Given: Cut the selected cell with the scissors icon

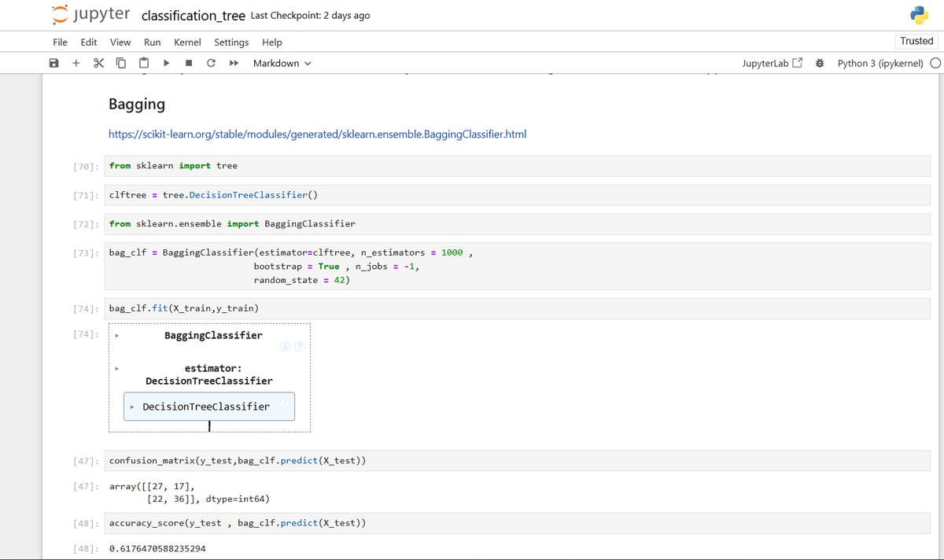Looking at the screenshot, I should [98, 64].
